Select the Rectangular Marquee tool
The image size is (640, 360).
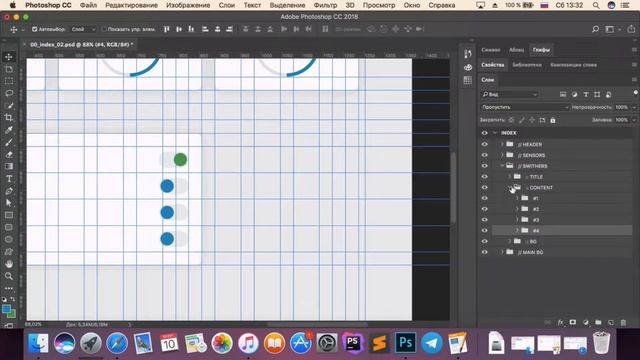point(9,81)
